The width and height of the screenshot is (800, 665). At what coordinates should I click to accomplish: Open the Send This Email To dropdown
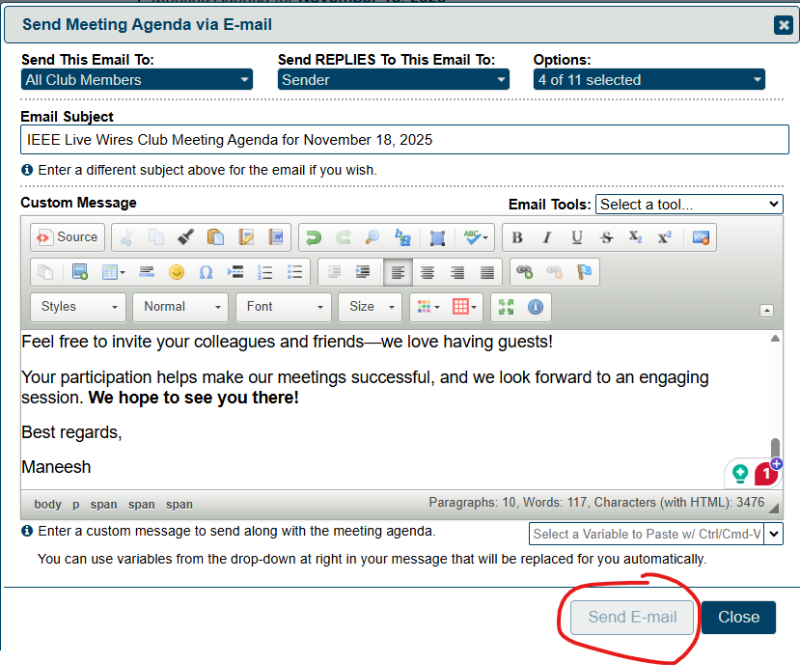(x=137, y=80)
